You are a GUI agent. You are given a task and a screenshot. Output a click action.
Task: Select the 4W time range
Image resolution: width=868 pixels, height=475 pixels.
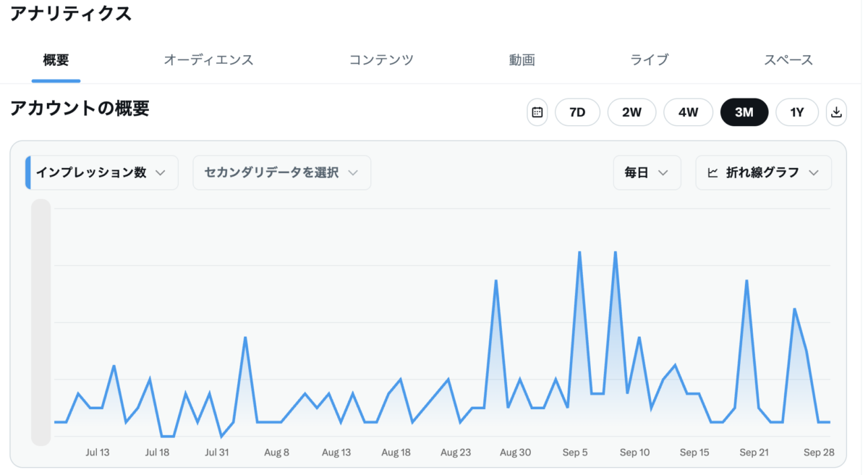coord(688,112)
